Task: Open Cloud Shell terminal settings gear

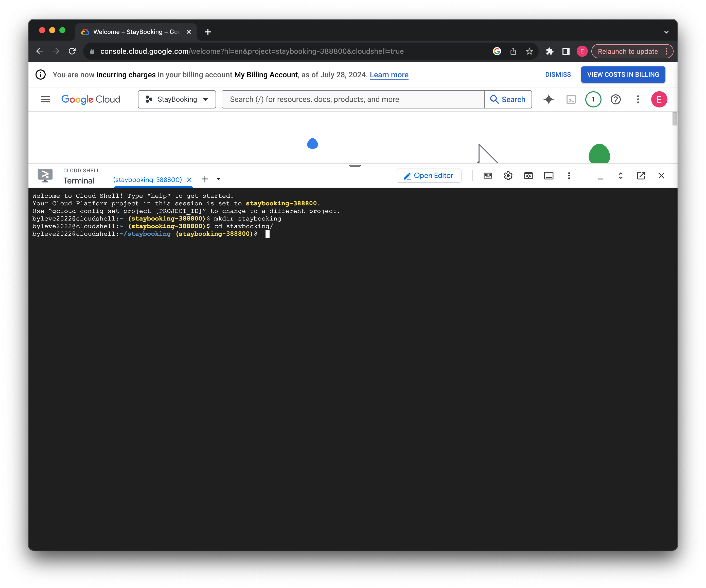Action: point(508,176)
